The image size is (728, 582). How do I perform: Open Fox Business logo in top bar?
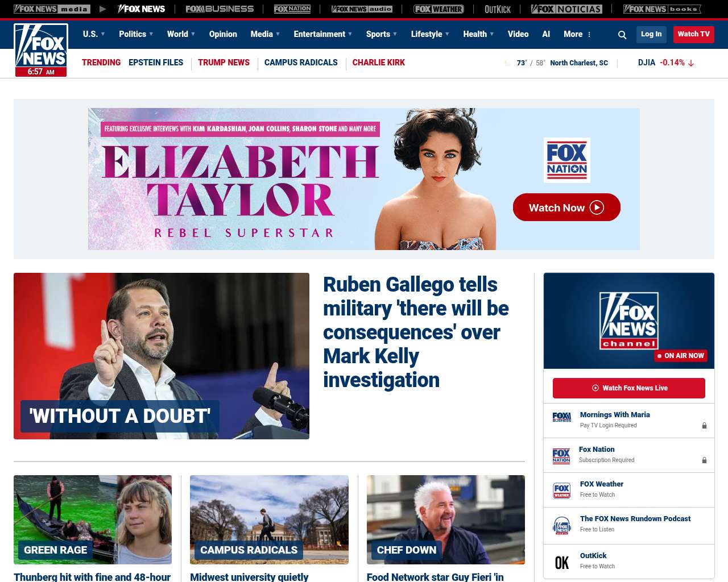(220, 9)
